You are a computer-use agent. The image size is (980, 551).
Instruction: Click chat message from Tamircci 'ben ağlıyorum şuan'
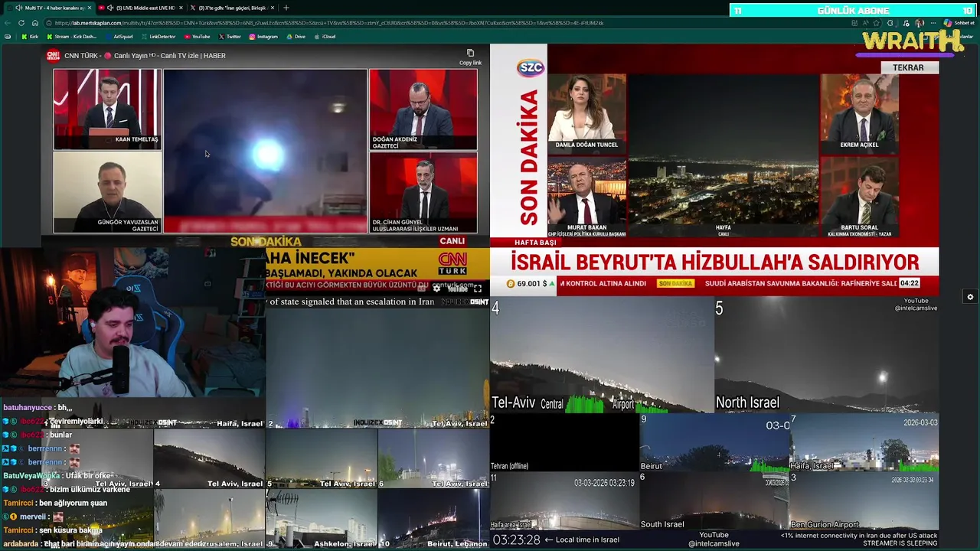(55, 503)
